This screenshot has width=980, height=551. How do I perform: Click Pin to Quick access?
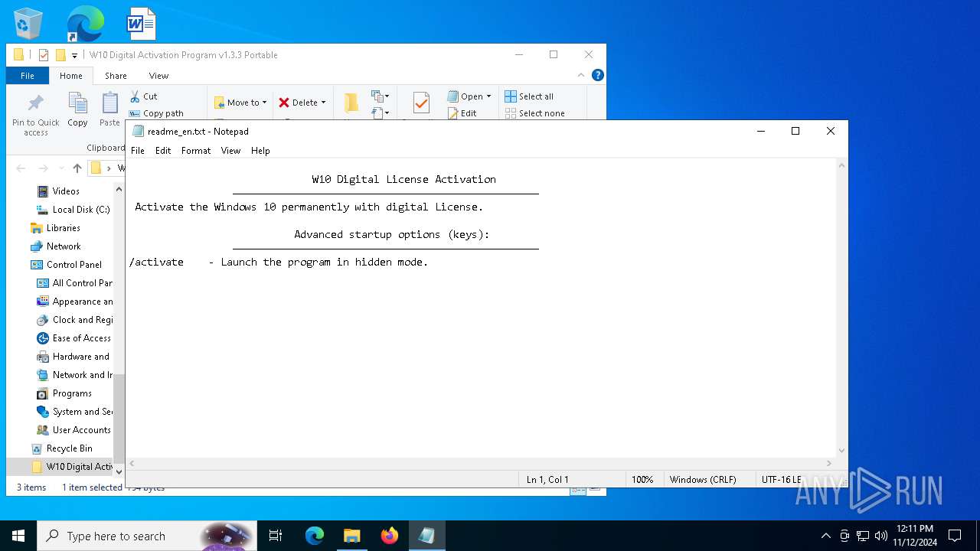(x=36, y=116)
